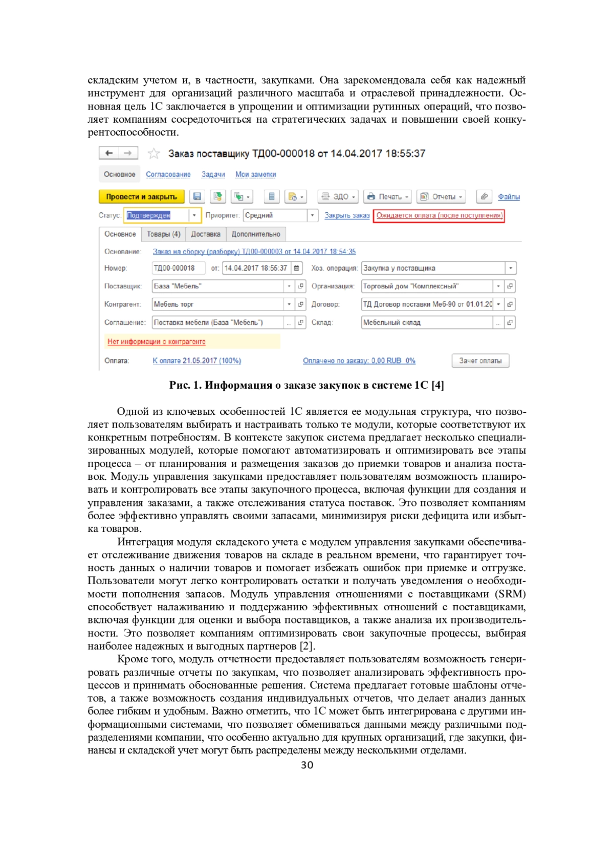The image size is (614, 868).
Task: Open the Доставка tab
Action: tap(206, 234)
